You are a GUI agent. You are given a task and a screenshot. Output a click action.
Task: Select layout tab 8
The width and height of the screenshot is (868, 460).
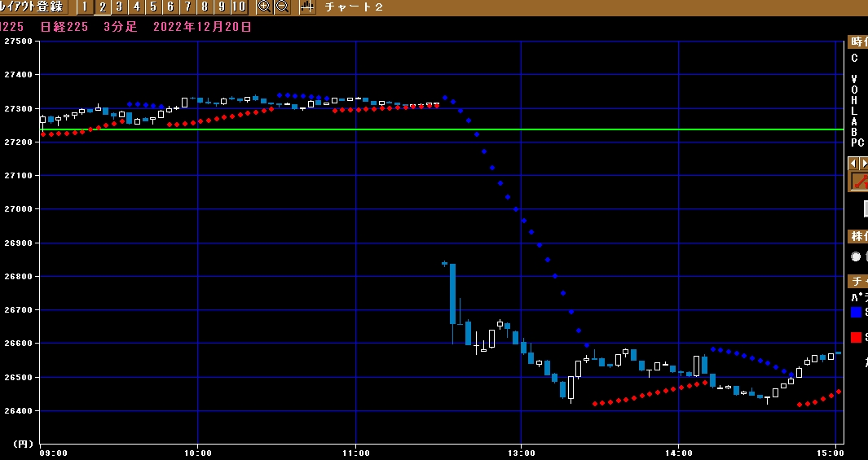(x=205, y=7)
